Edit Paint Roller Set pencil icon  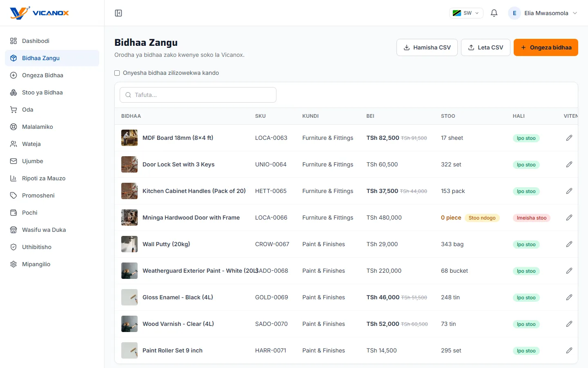pos(569,350)
